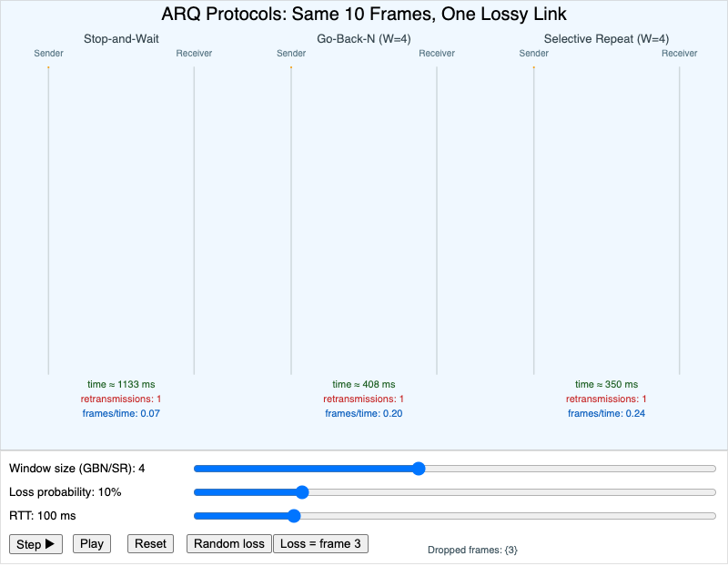This screenshot has width=728, height=566.
Task: Click the 'Dropped frames: {3}' status text
Action: (x=472, y=551)
